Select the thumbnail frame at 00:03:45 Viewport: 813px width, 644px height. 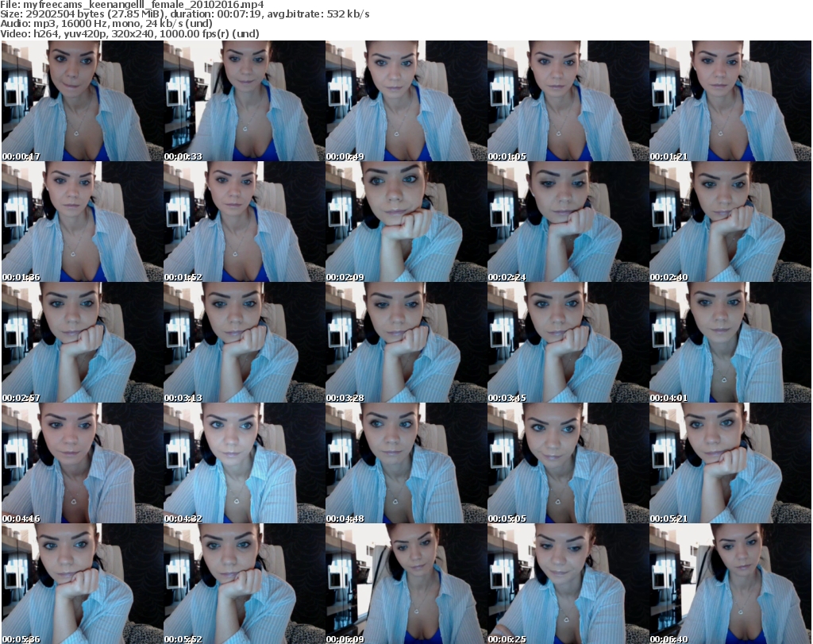click(x=568, y=343)
